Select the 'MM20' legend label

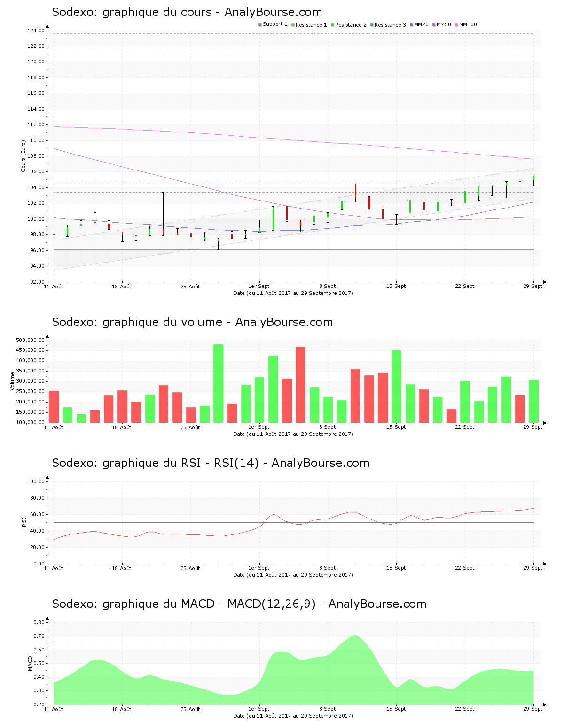pos(421,24)
